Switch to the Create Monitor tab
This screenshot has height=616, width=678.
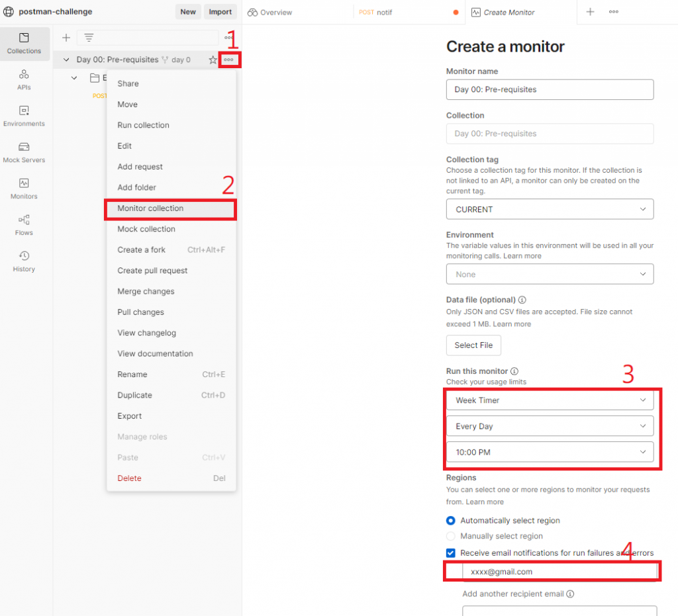point(521,12)
